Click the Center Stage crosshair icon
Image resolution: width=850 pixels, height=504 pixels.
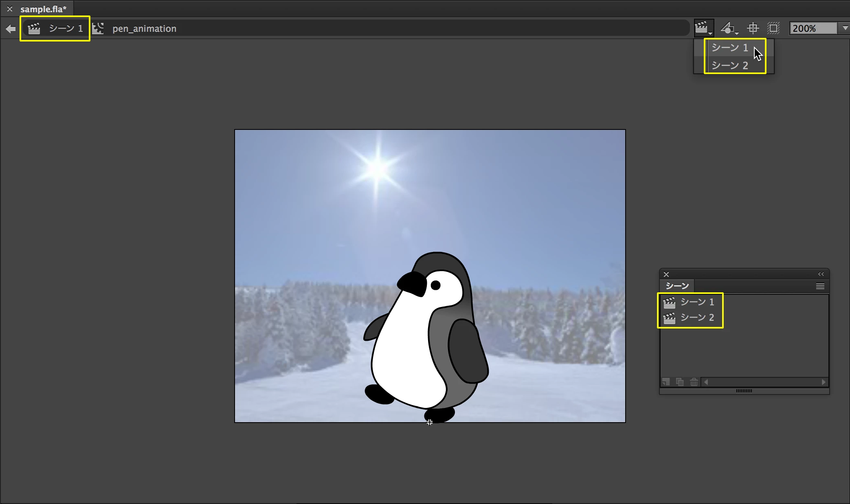point(753,28)
